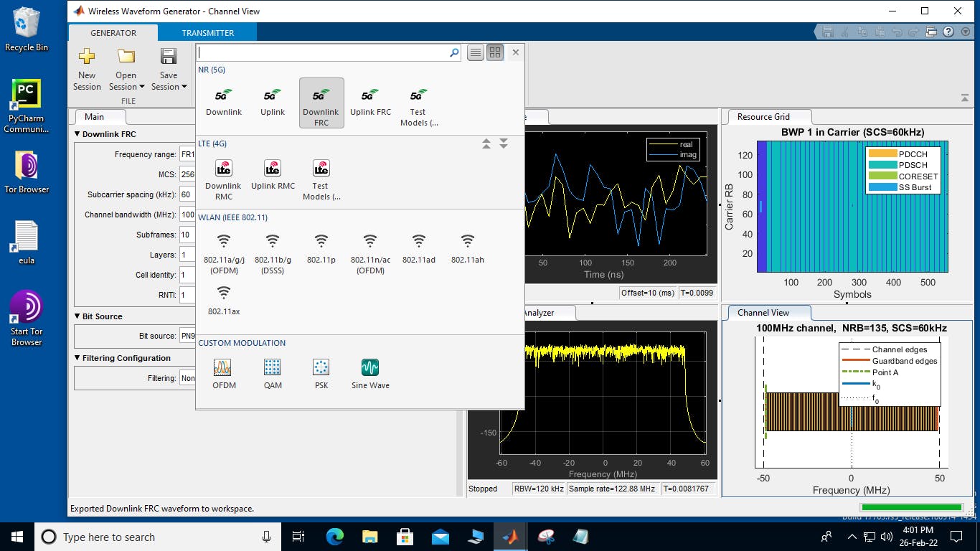The width and height of the screenshot is (980, 551).
Task: Open the Frequency range dropdown
Action: tap(187, 154)
